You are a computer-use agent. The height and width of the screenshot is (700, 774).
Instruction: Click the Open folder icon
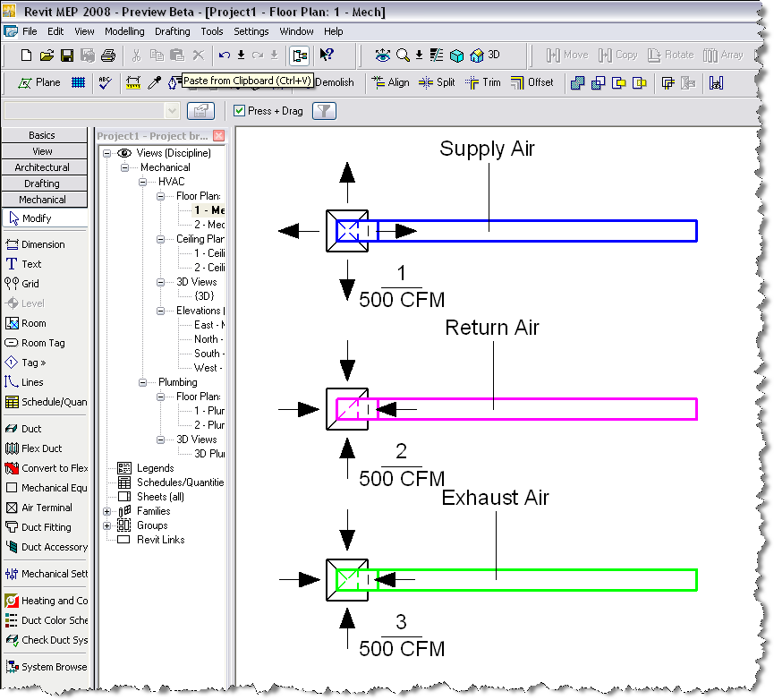click(47, 55)
